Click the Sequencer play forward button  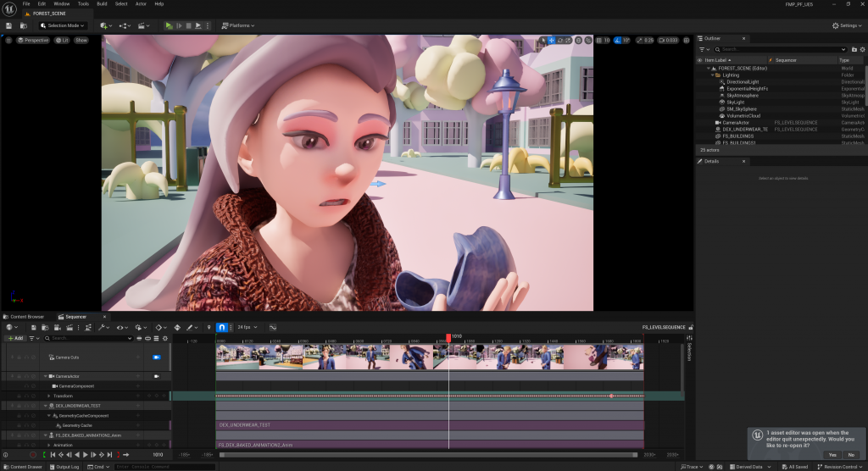pyautogui.click(x=86, y=455)
